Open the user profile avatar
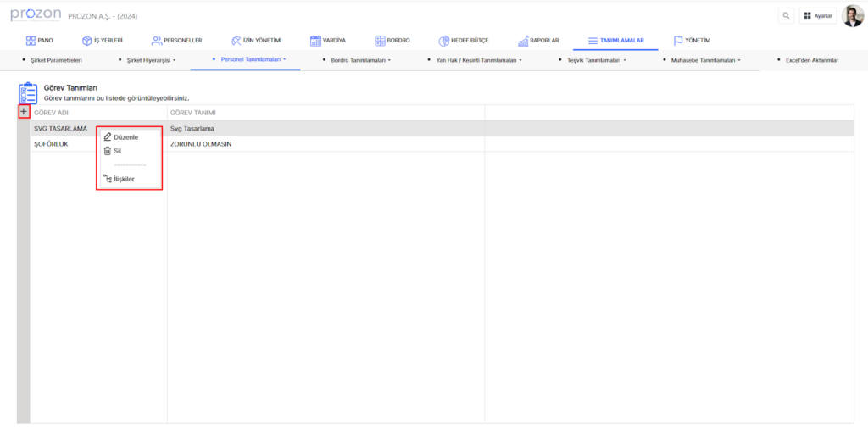This screenshot has height=429, width=868. click(852, 15)
